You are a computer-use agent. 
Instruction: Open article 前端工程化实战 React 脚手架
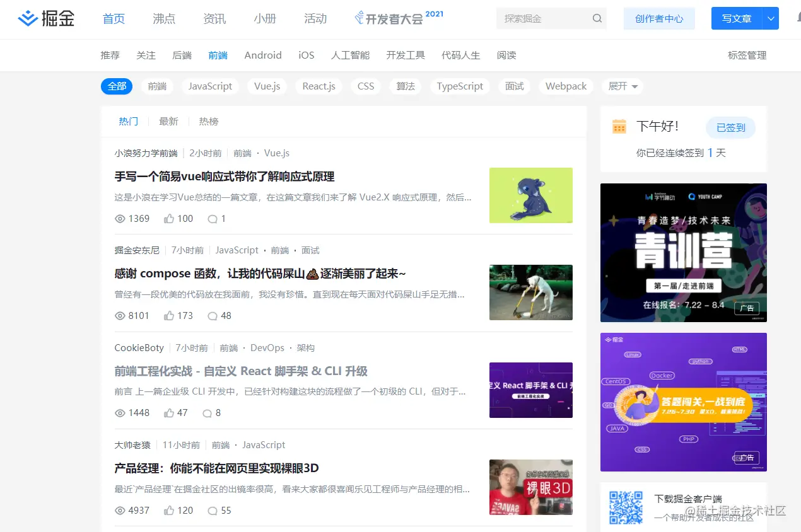(x=241, y=371)
